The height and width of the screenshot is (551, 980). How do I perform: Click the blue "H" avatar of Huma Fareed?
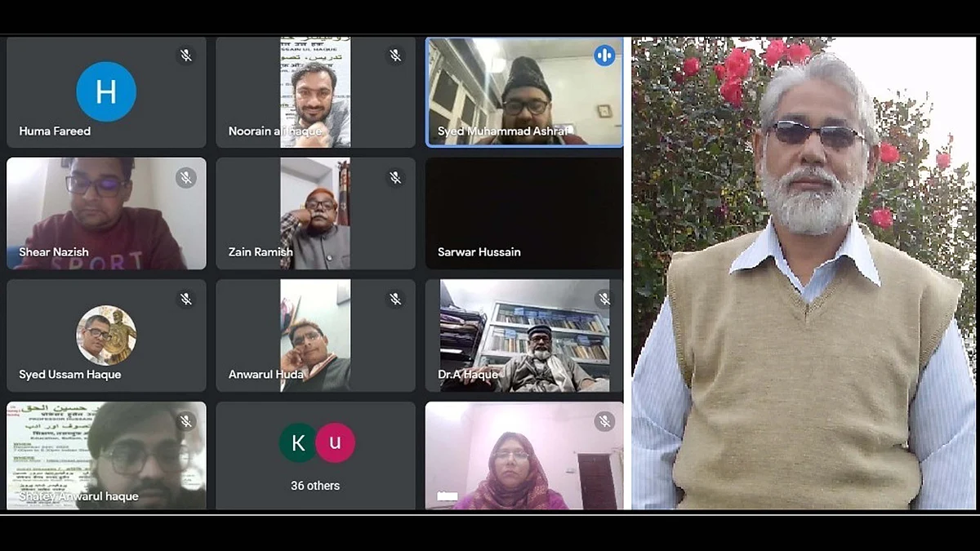pyautogui.click(x=106, y=91)
